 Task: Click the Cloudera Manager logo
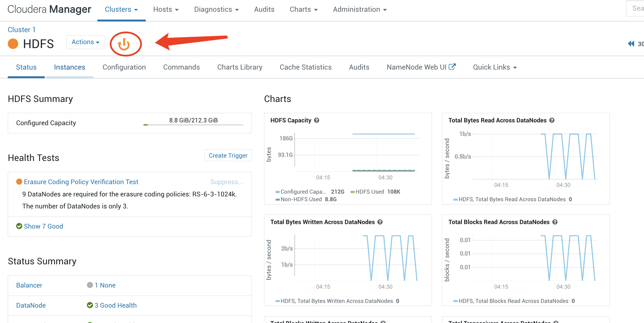[x=49, y=9]
